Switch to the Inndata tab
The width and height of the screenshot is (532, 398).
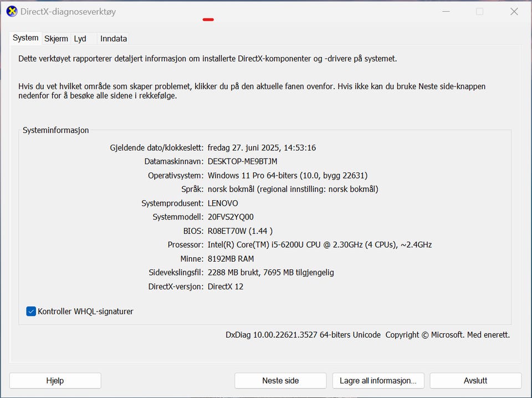tap(114, 39)
